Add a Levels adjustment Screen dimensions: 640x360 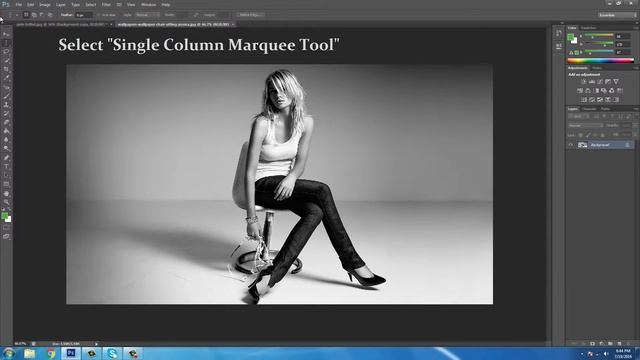592,82
